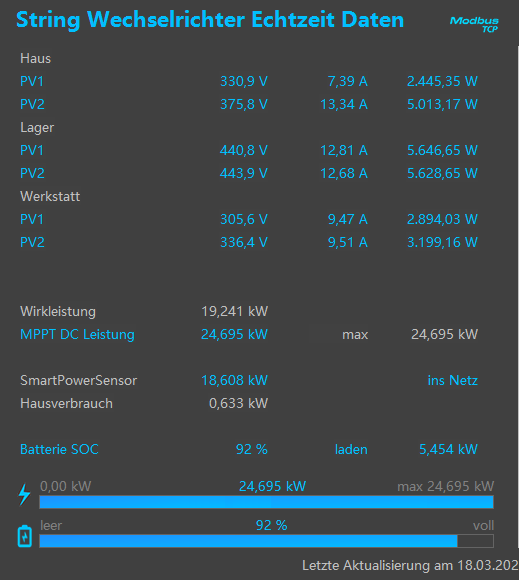The image size is (519, 580).
Task: Click the 'Letzte Aktualisierung' timestamp text
Action: click(x=411, y=565)
